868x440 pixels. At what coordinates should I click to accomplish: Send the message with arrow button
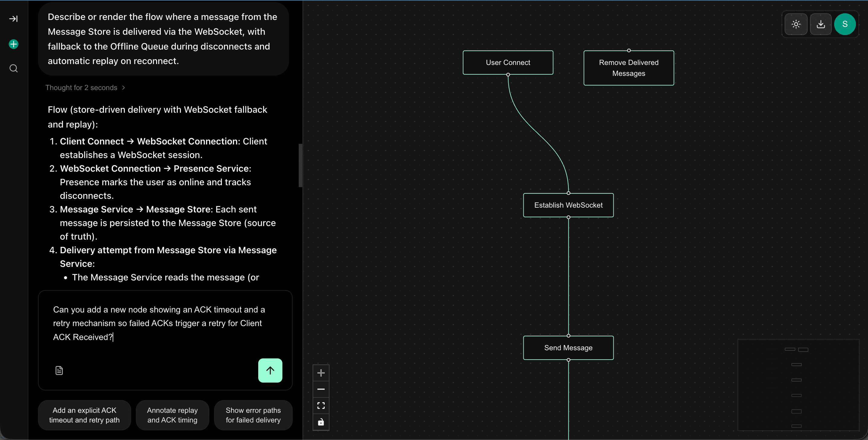click(x=270, y=370)
